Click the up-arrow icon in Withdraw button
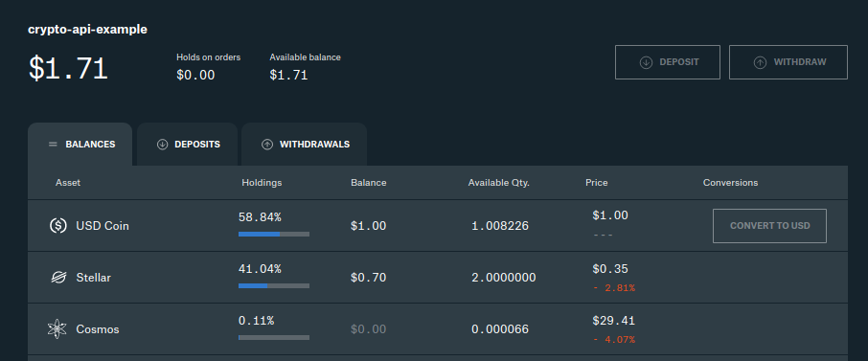The width and height of the screenshot is (868, 361). (760, 62)
